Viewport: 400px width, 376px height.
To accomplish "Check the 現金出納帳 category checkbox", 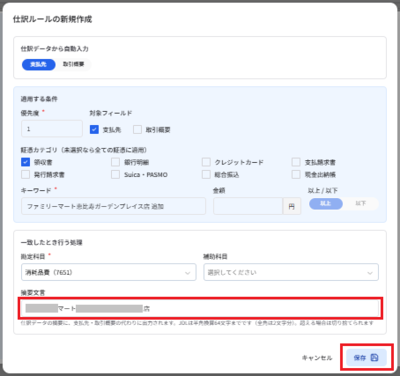I will 296,174.
